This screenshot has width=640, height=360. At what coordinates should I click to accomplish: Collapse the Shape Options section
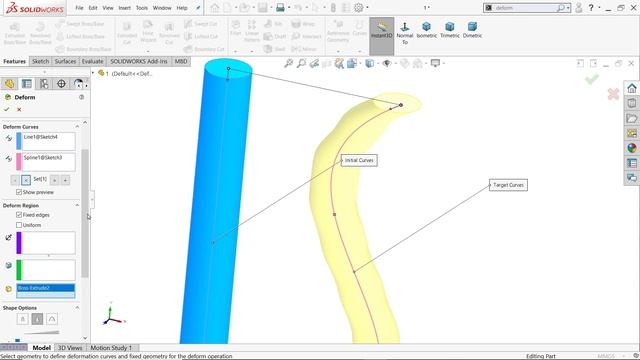coord(77,308)
